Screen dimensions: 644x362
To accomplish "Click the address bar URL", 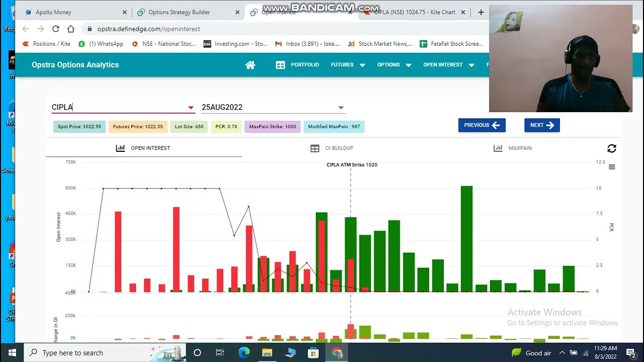I will click(x=148, y=29).
